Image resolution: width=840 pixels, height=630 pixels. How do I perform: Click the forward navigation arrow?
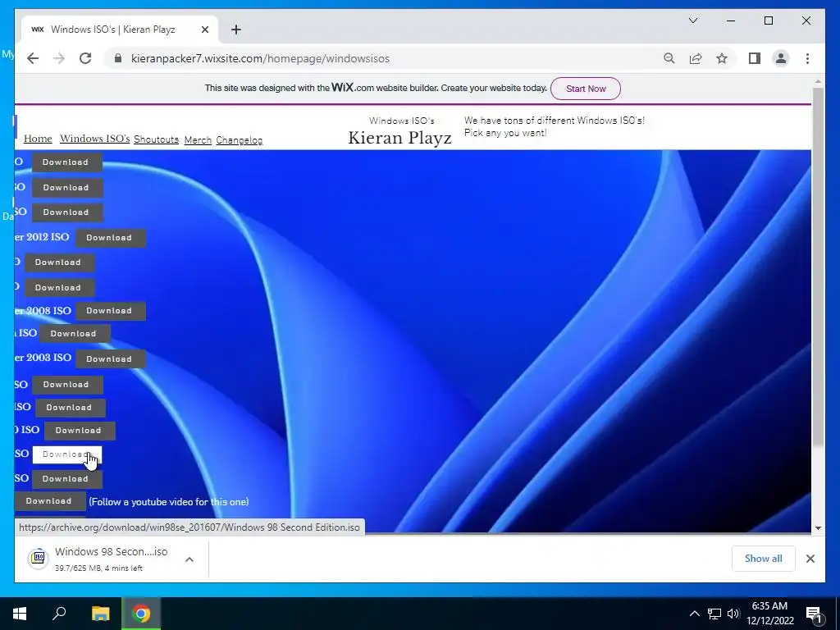tap(59, 58)
